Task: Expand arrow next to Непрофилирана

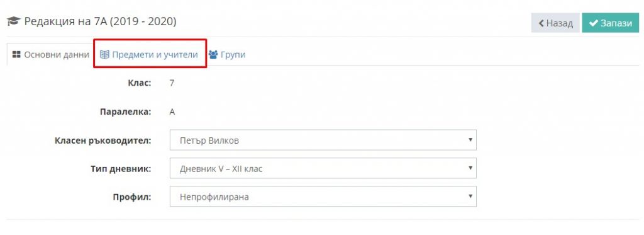Action: pyautogui.click(x=470, y=196)
